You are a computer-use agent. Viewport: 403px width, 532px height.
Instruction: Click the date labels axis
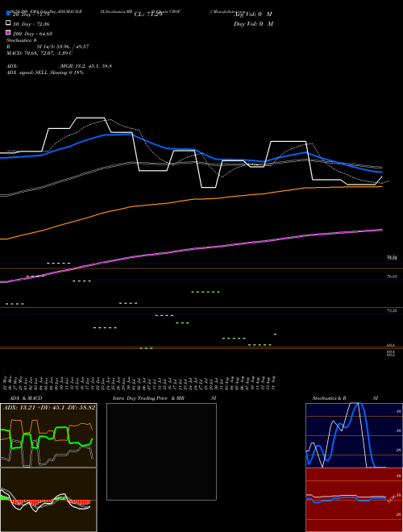(x=140, y=383)
